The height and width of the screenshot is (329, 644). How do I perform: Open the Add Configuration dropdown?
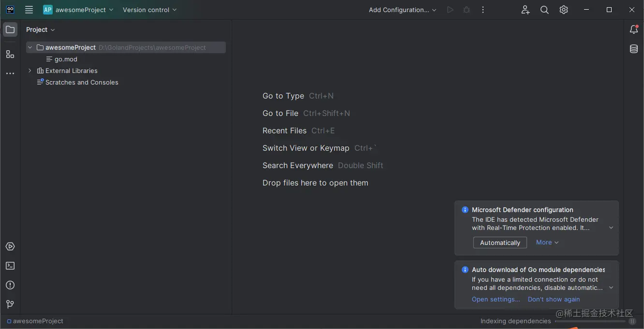[402, 10]
